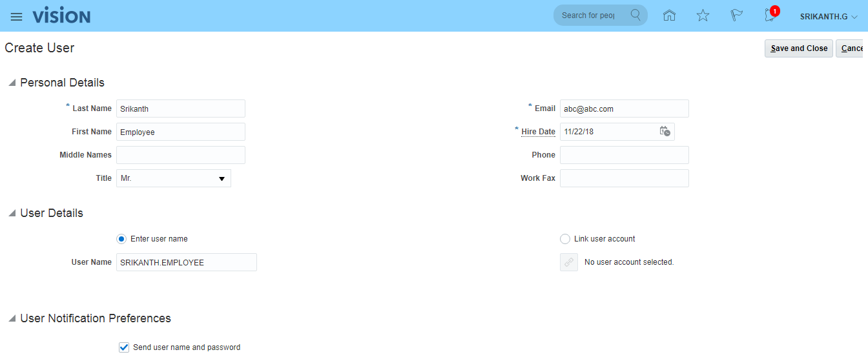Select the Enter user name radio button
Screen dimensions: 868x361
[121, 239]
